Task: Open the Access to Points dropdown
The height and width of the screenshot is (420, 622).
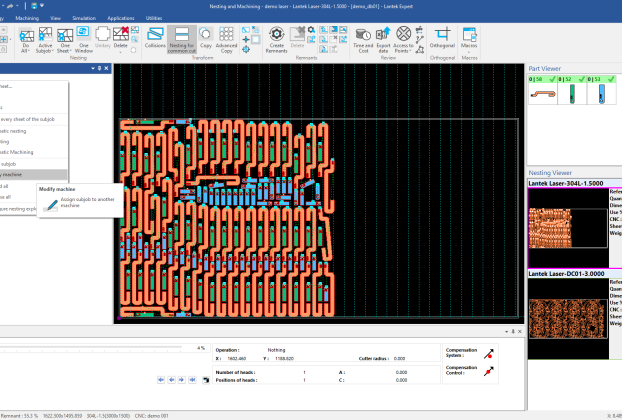Action: tap(403, 48)
